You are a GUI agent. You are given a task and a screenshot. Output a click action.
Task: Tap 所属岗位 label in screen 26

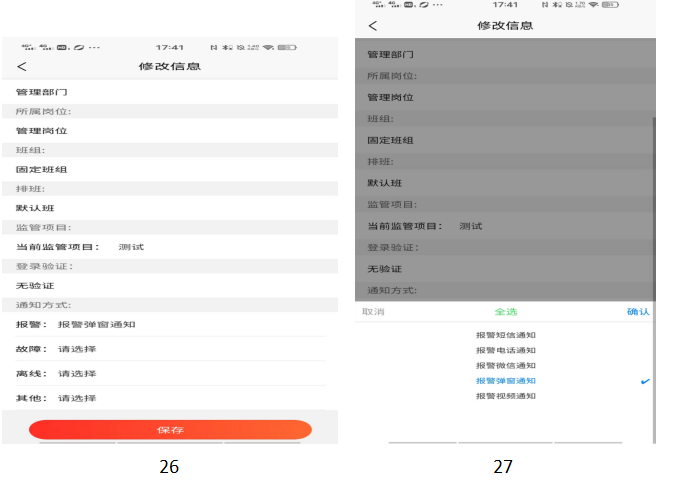44,112
